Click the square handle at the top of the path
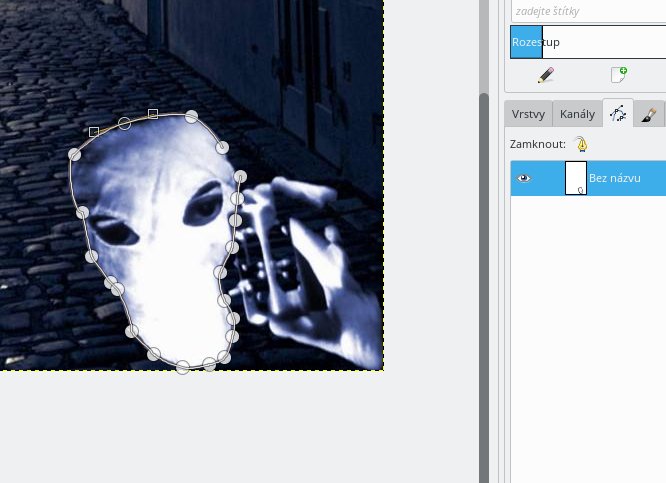The image size is (666, 483). [x=153, y=113]
